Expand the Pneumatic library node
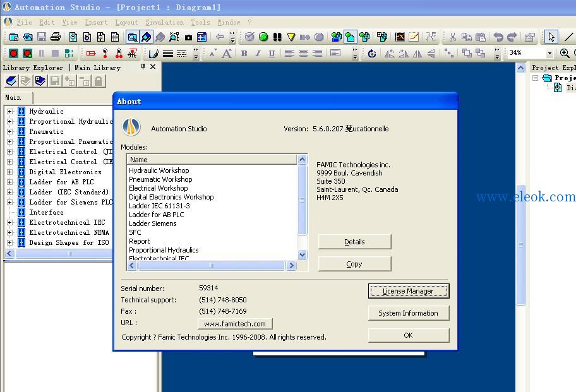Image resolution: width=576 pixels, height=392 pixels. (x=9, y=131)
